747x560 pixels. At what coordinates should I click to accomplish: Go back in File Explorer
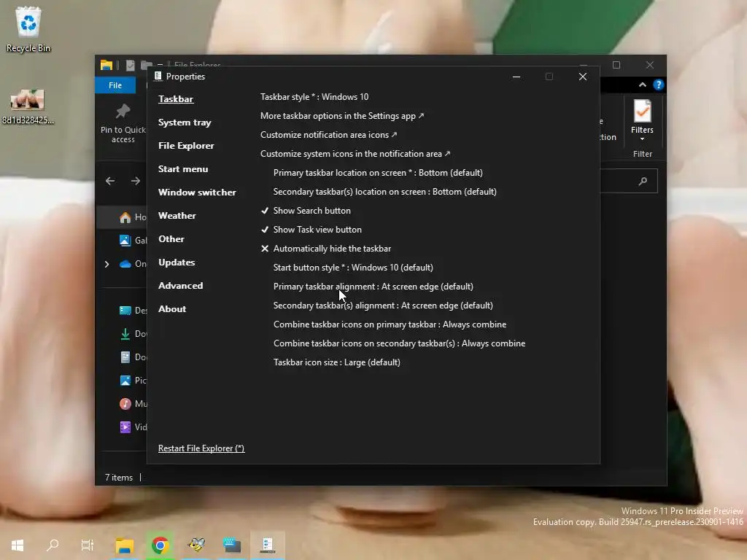pos(110,181)
